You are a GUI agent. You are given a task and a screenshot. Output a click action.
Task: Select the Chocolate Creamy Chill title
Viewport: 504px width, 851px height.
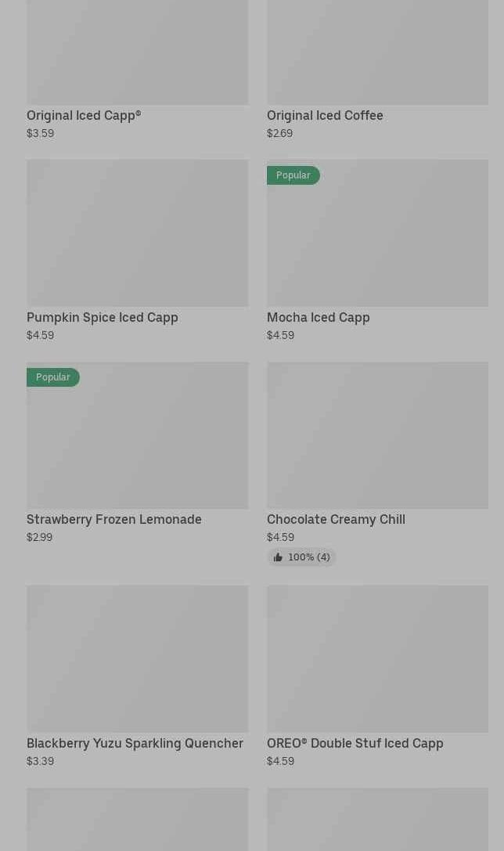(x=336, y=519)
